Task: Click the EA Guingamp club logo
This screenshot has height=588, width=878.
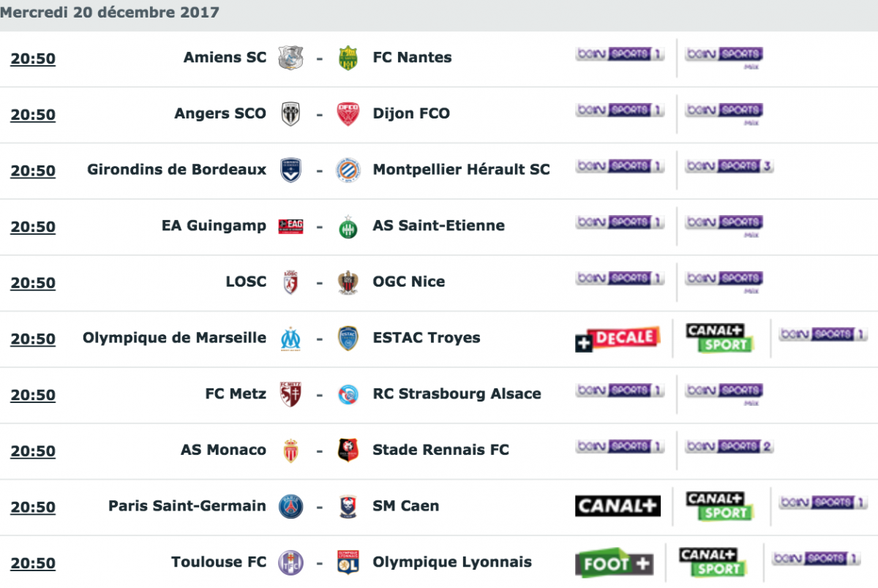Action: (290, 226)
